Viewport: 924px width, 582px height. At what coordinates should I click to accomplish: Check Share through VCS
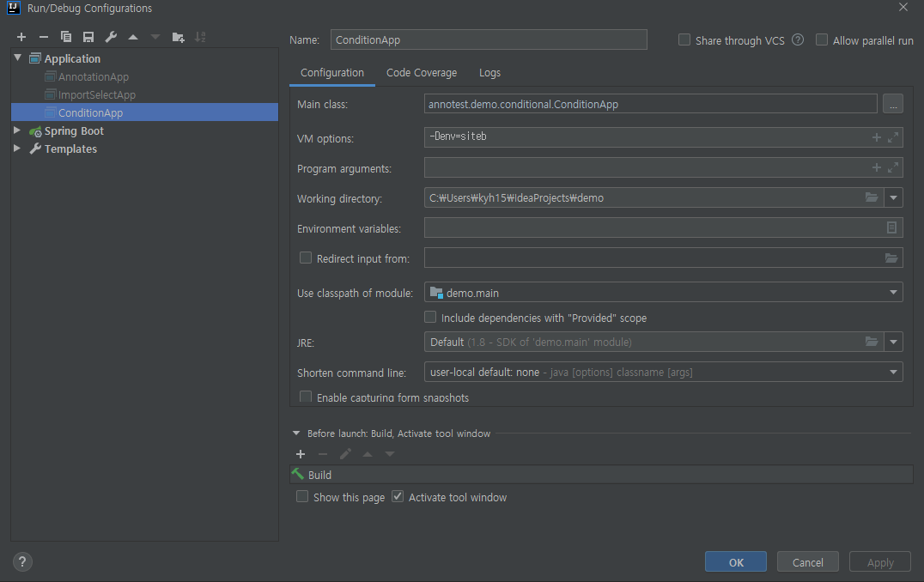tap(684, 39)
